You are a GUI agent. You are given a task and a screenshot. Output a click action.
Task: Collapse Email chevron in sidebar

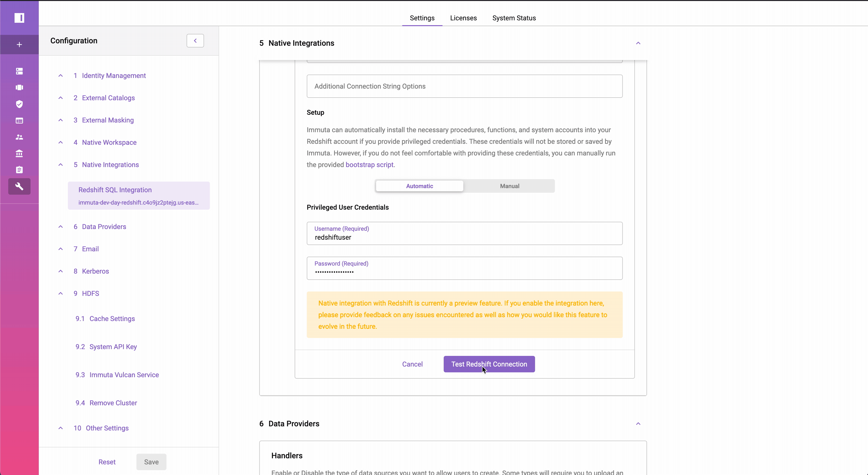60,249
